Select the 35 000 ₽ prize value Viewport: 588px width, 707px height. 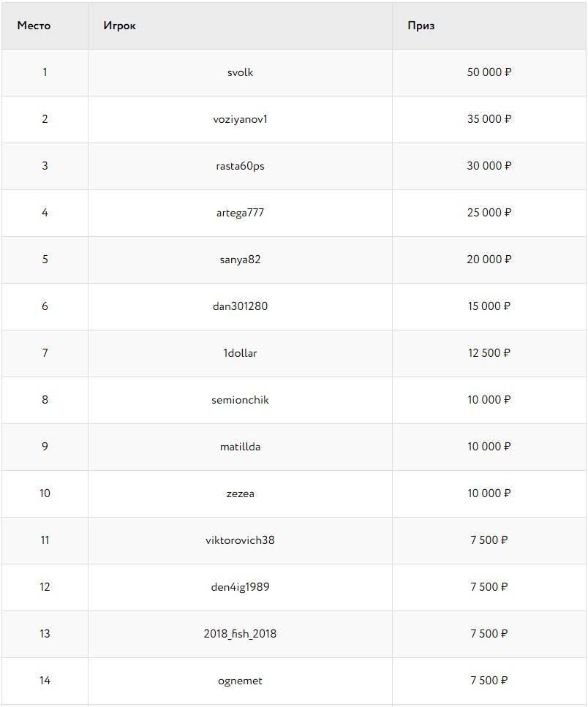[x=489, y=119]
